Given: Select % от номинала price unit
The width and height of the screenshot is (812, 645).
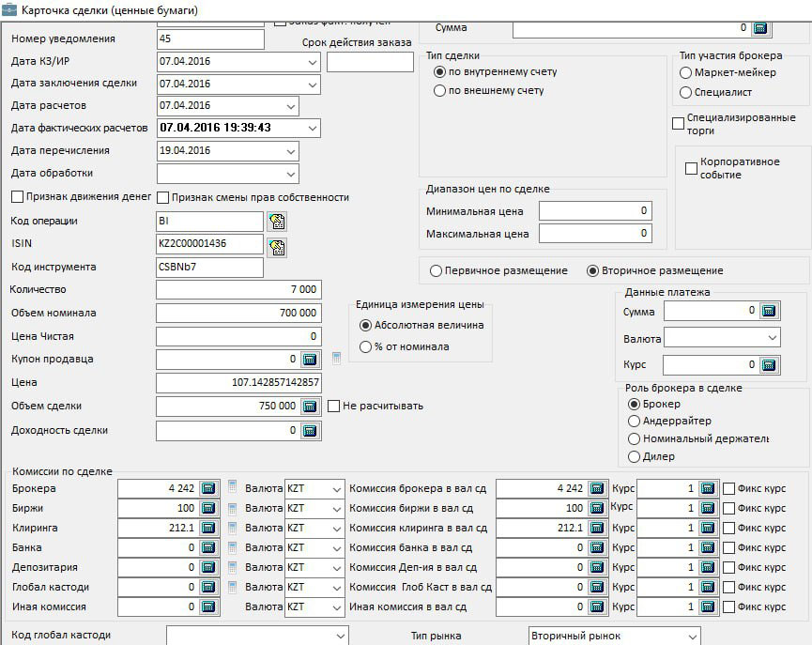Looking at the screenshot, I should (x=366, y=346).
